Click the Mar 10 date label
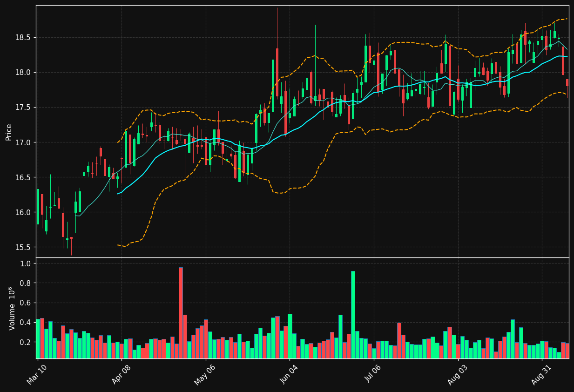 tap(37, 375)
